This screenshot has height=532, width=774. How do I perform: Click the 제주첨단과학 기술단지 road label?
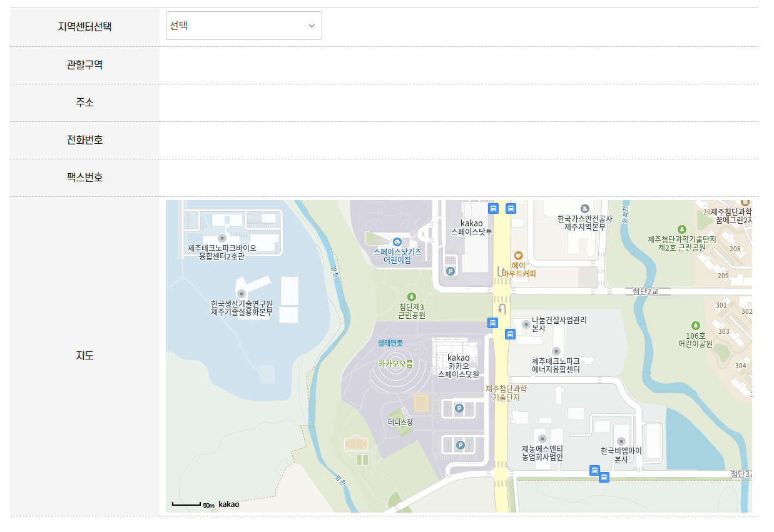[506, 393]
